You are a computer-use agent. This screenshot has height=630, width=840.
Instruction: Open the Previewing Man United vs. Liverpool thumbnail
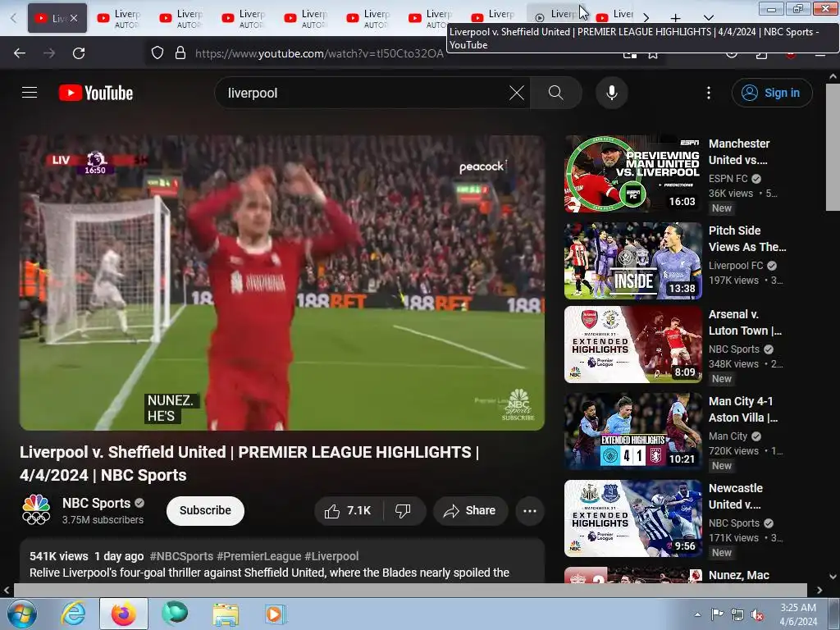632,174
